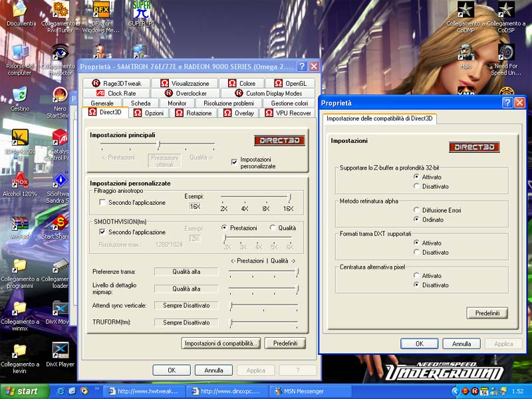This screenshot has height=399, width=532.
Task: Open the Rotazione tab
Action: (194, 113)
